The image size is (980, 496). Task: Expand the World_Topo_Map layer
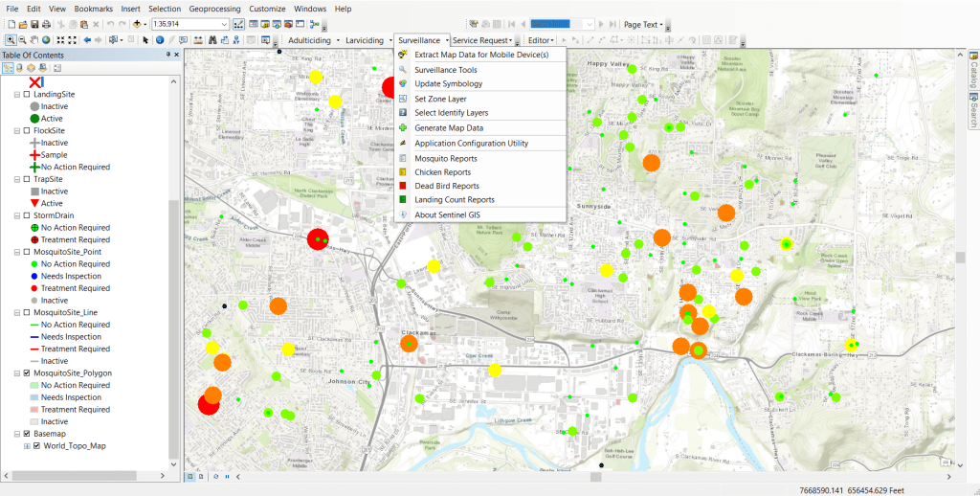click(x=27, y=446)
